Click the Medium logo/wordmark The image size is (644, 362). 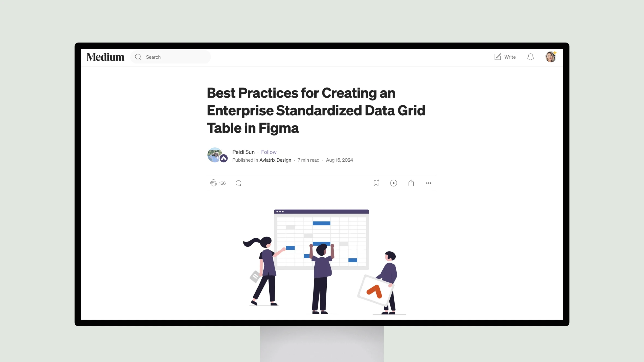pos(106,57)
